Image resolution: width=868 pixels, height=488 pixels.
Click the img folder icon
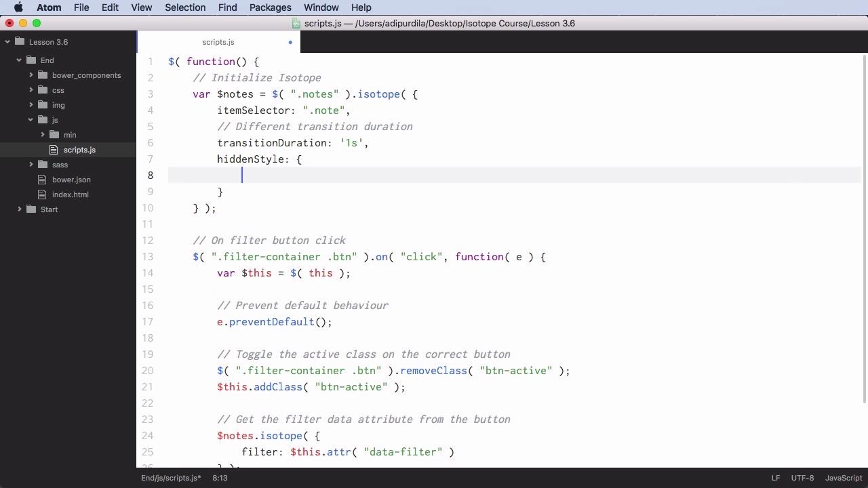(43, 105)
